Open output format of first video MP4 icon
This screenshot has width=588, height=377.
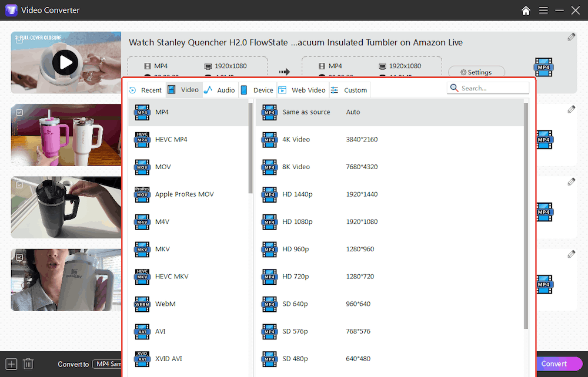click(x=544, y=68)
